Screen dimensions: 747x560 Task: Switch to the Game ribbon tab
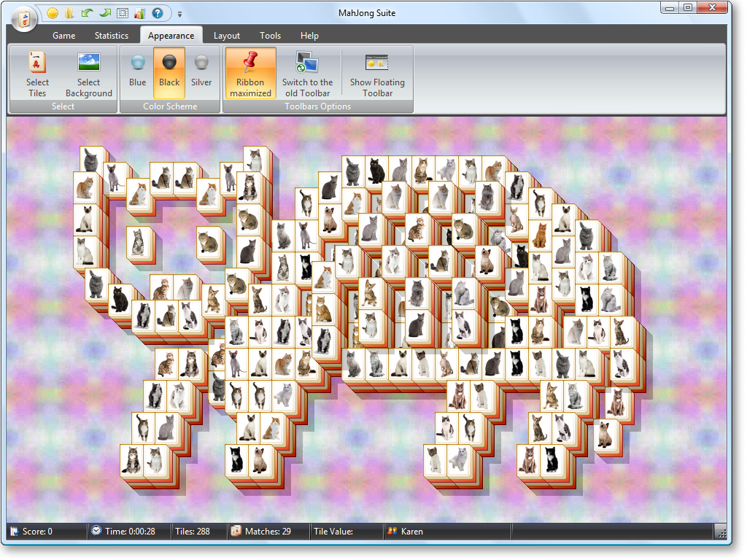point(64,36)
